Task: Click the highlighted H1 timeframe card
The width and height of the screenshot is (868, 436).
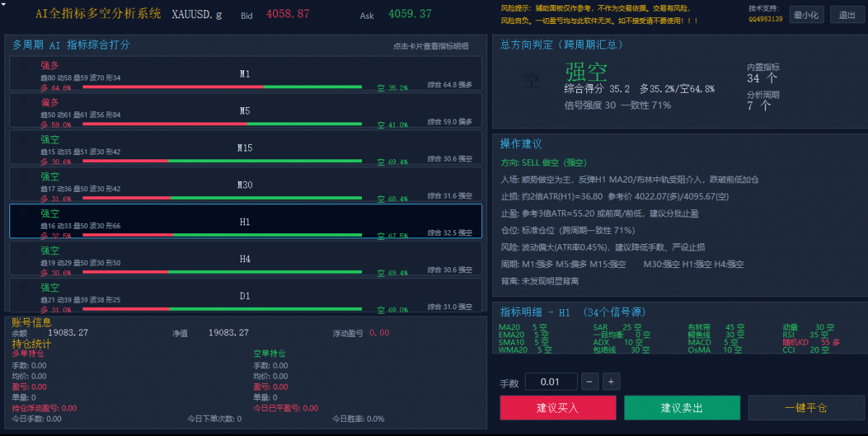Action: click(245, 221)
